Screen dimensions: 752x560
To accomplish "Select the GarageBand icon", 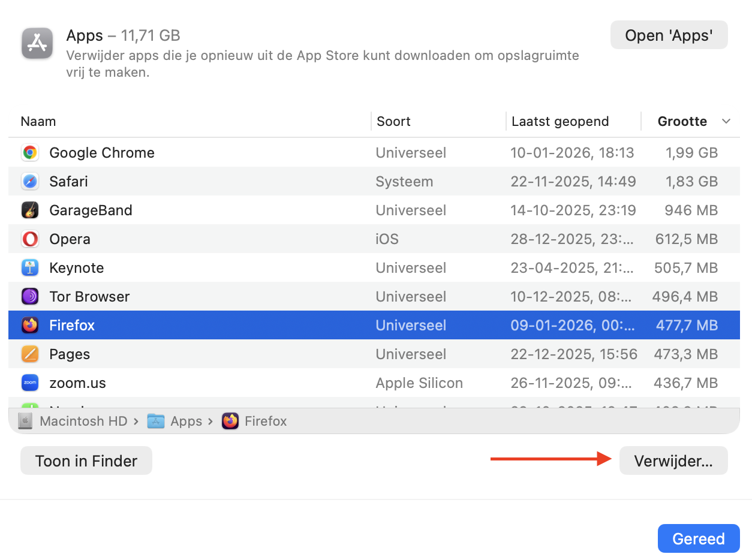I will click(x=29, y=210).
